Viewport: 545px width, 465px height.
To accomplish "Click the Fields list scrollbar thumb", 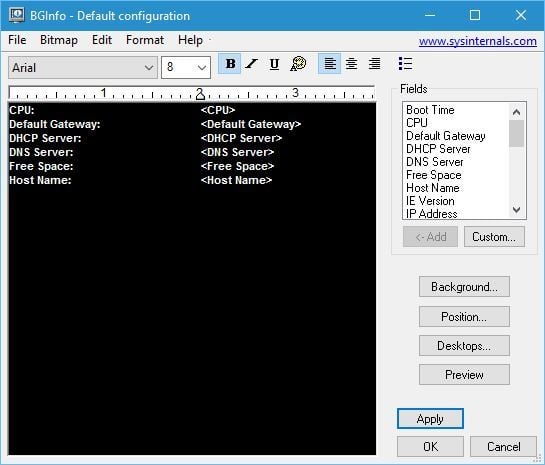I will click(x=516, y=134).
